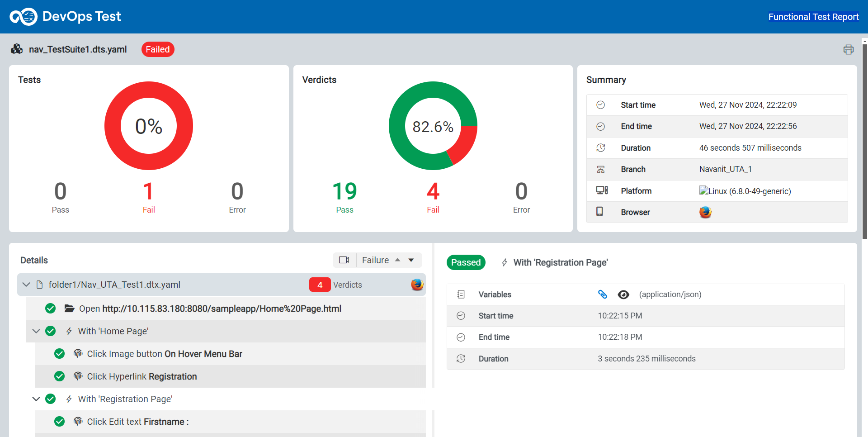Select Click Hyperlink Registration step
The height and width of the screenshot is (437, 868).
142,376
